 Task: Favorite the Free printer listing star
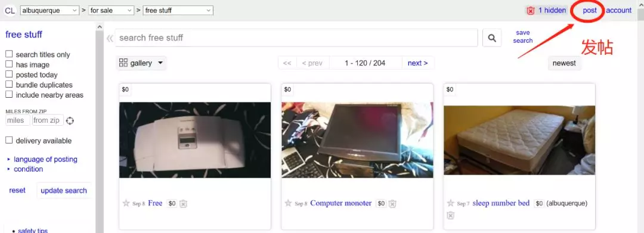pyautogui.click(x=126, y=203)
